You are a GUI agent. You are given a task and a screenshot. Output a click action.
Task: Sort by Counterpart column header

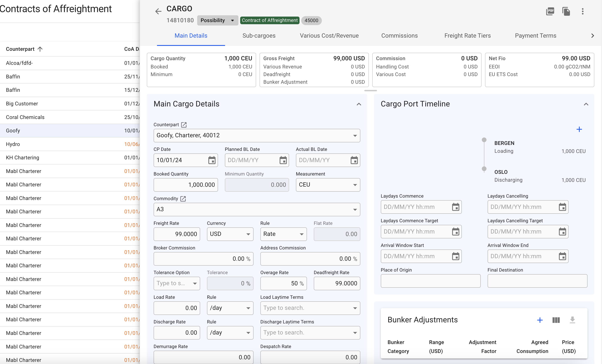tap(20, 49)
